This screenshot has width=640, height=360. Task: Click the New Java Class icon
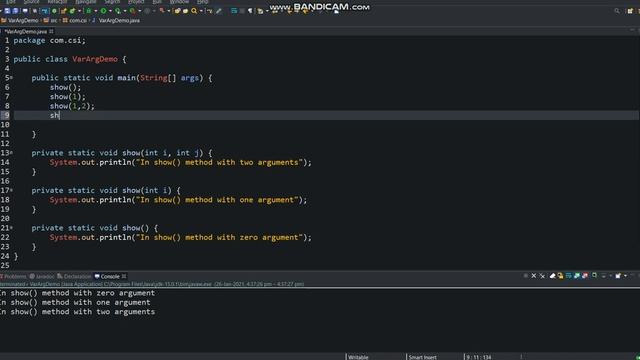72,11
